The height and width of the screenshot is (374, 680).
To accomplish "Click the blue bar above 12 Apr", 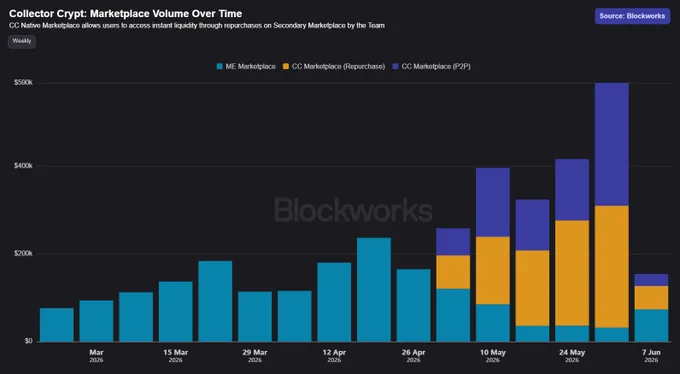I will [x=334, y=302].
